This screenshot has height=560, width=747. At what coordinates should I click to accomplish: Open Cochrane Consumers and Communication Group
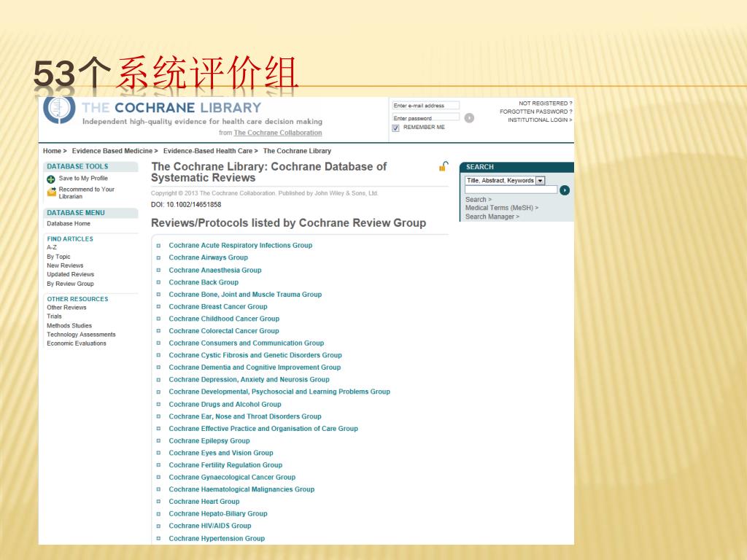tap(247, 343)
